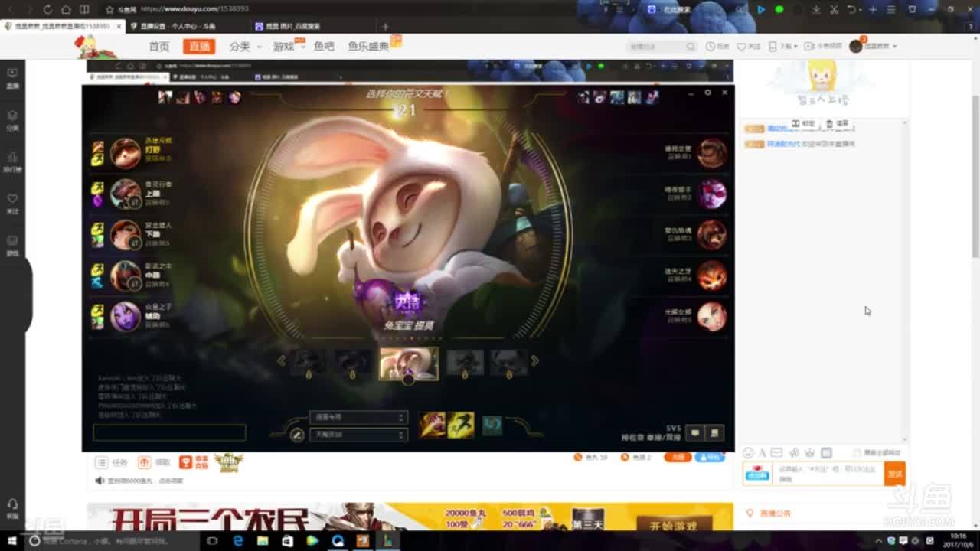Open the chat bubble icon in lobby
980x551 pixels.
(x=694, y=433)
